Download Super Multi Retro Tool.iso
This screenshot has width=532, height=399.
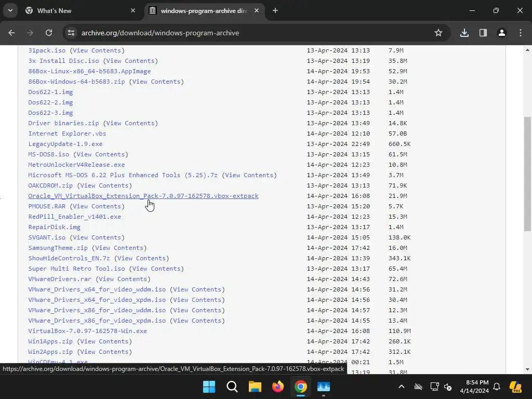click(77, 269)
